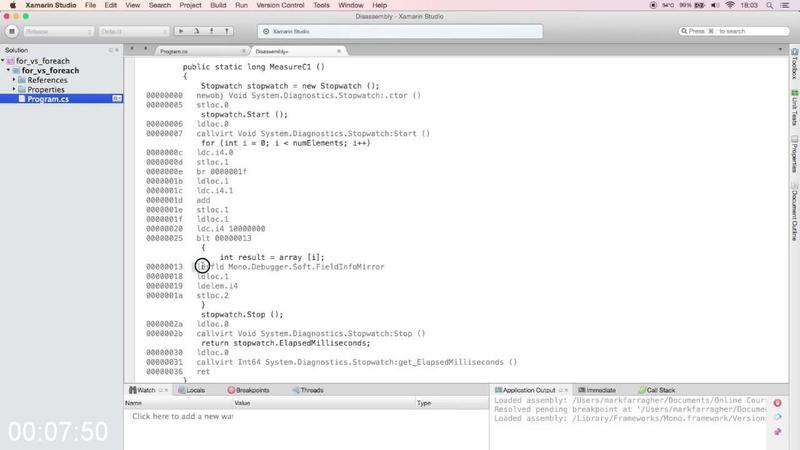Auto-hide the Solution pad

111,50
